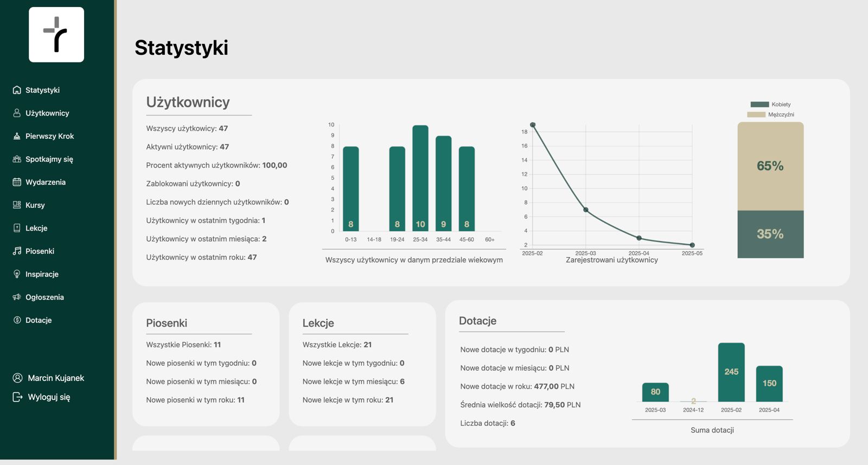This screenshot has height=465, width=868.
Task: Click the Użytkownicy person icon
Action: click(x=17, y=113)
